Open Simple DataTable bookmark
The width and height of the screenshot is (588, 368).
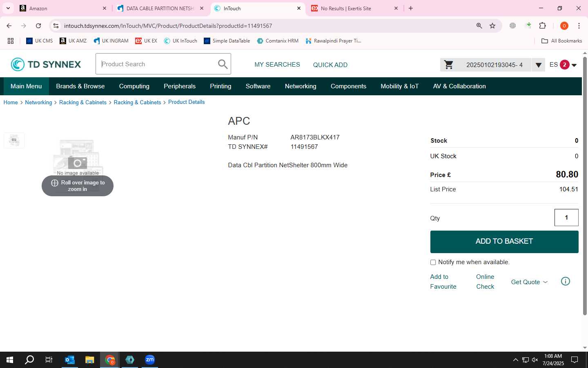[227, 41]
